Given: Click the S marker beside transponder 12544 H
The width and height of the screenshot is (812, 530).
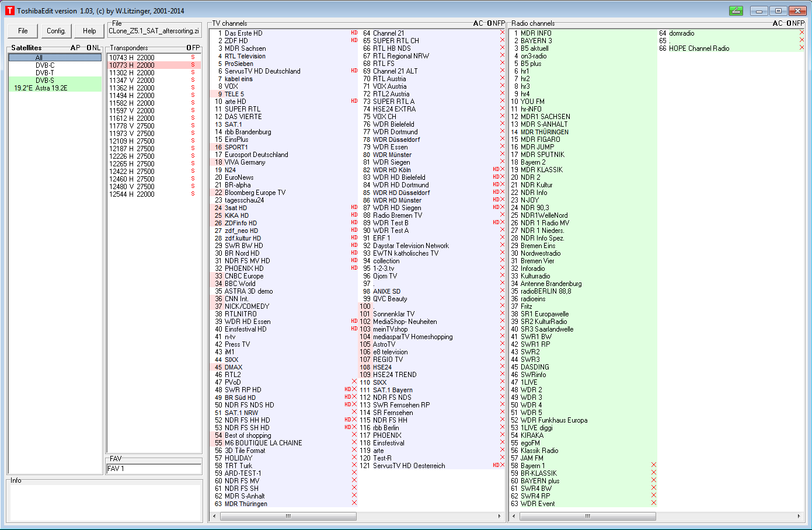Looking at the screenshot, I should 193,194.
